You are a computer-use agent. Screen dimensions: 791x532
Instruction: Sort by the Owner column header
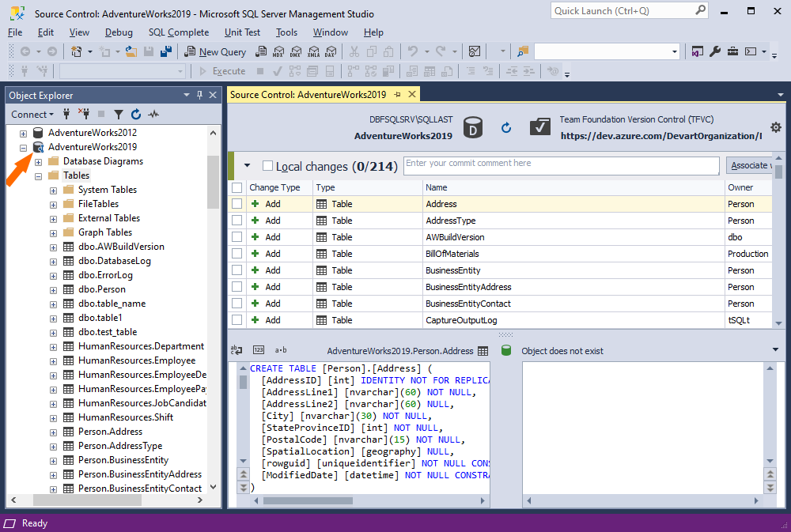[748, 187]
